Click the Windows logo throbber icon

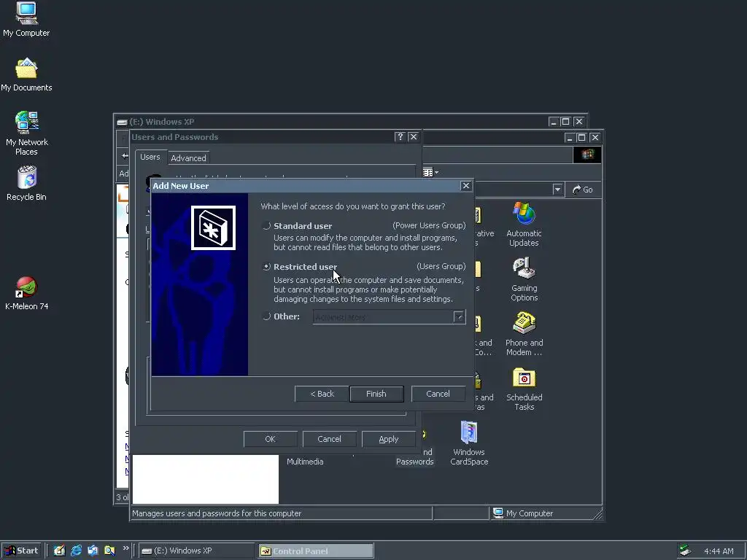click(x=587, y=155)
